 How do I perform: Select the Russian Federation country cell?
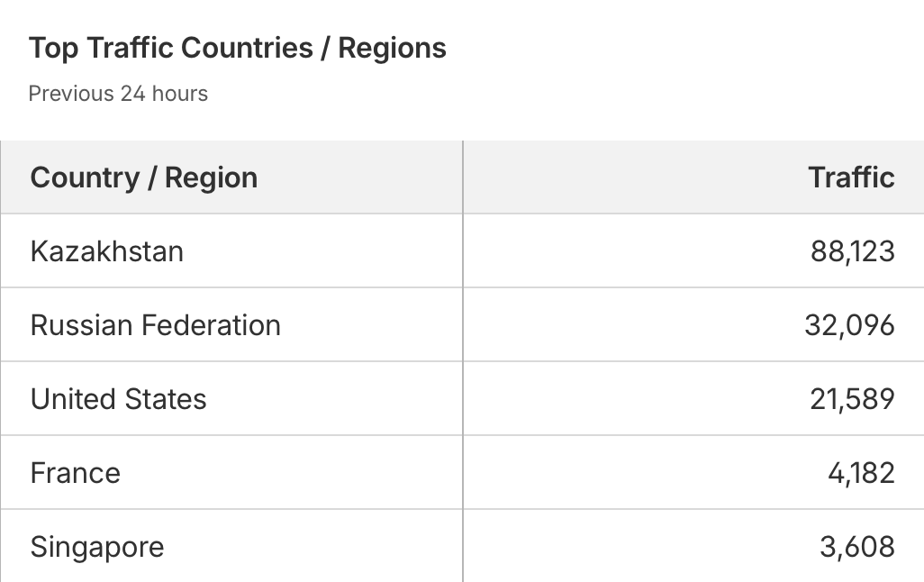(x=156, y=325)
